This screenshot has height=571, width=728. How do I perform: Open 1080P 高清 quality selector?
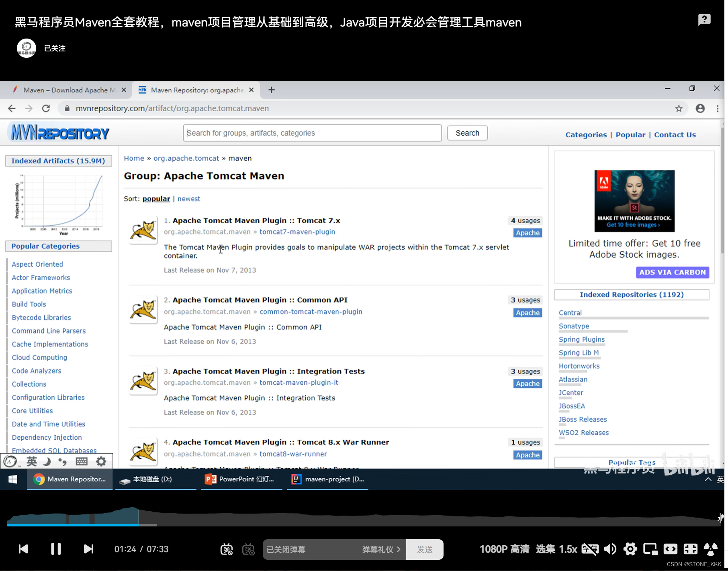tap(505, 549)
